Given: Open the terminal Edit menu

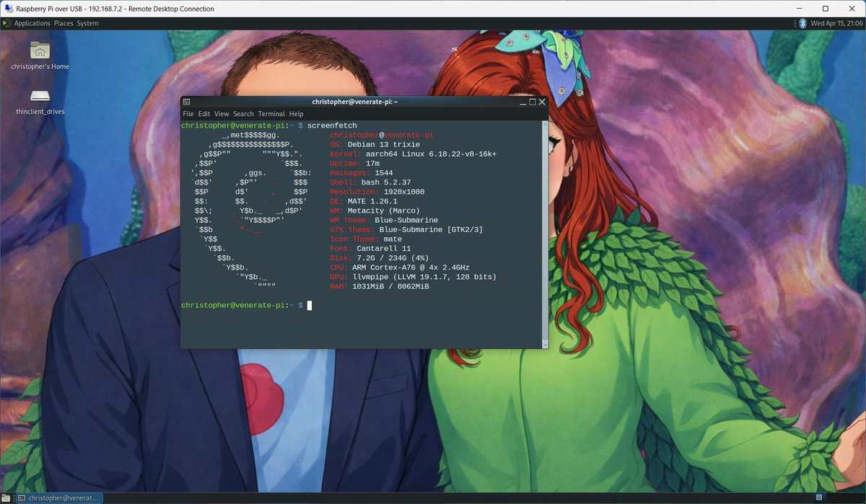Looking at the screenshot, I should (x=204, y=114).
